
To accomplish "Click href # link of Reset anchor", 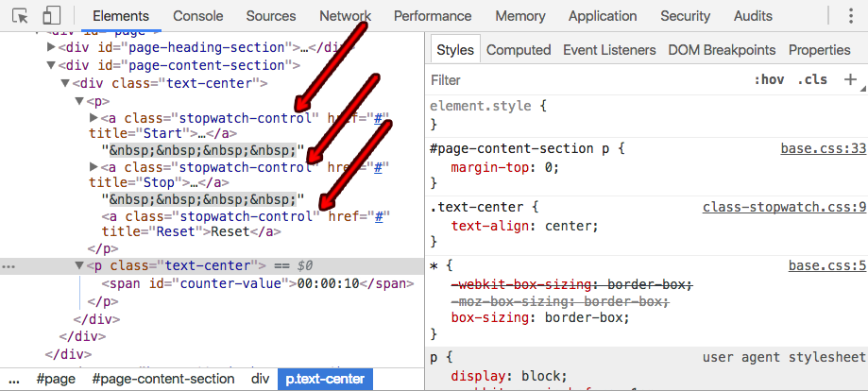I will (380, 216).
